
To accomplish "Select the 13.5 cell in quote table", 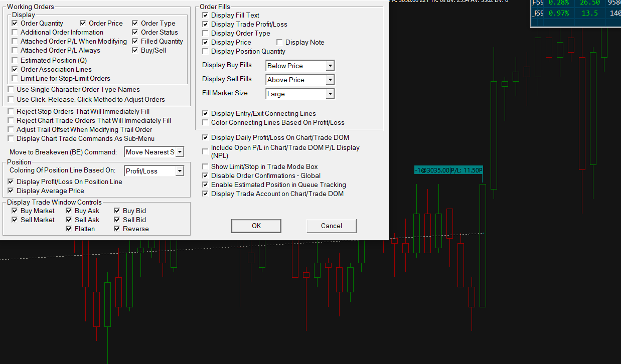I will pos(589,14).
